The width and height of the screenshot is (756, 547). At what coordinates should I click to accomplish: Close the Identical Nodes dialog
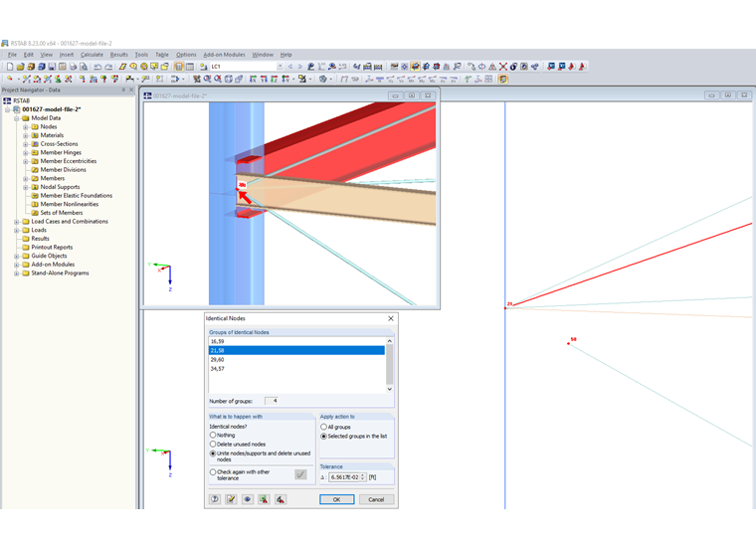[x=391, y=318]
